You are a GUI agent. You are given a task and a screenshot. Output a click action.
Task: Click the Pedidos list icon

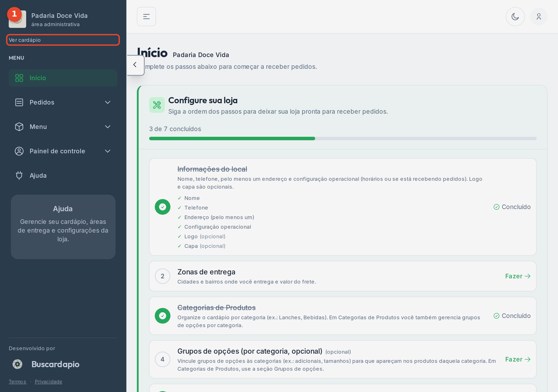click(x=19, y=103)
